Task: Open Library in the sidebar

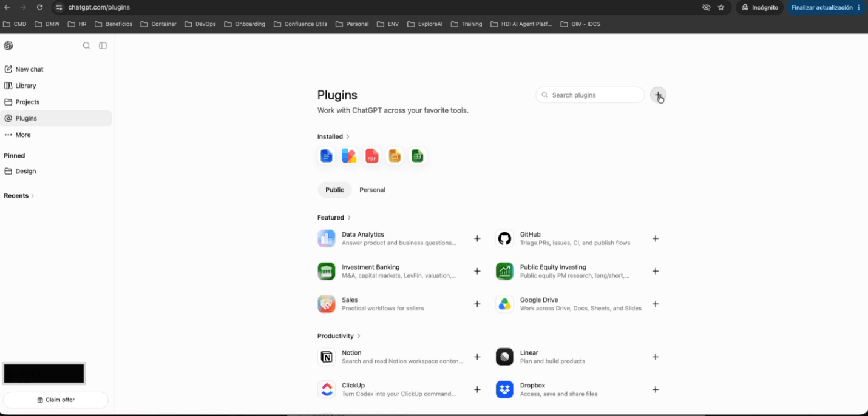Action: [56, 86]
